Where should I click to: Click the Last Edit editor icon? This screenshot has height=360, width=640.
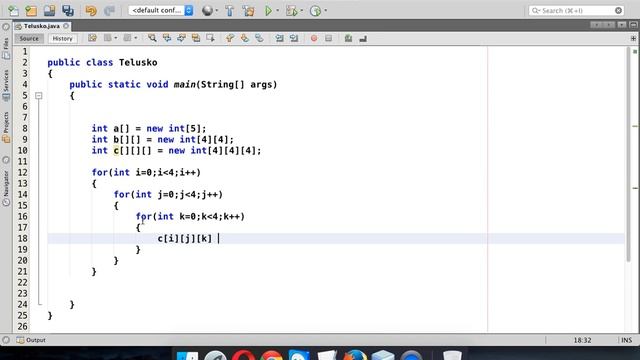(x=92, y=38)
